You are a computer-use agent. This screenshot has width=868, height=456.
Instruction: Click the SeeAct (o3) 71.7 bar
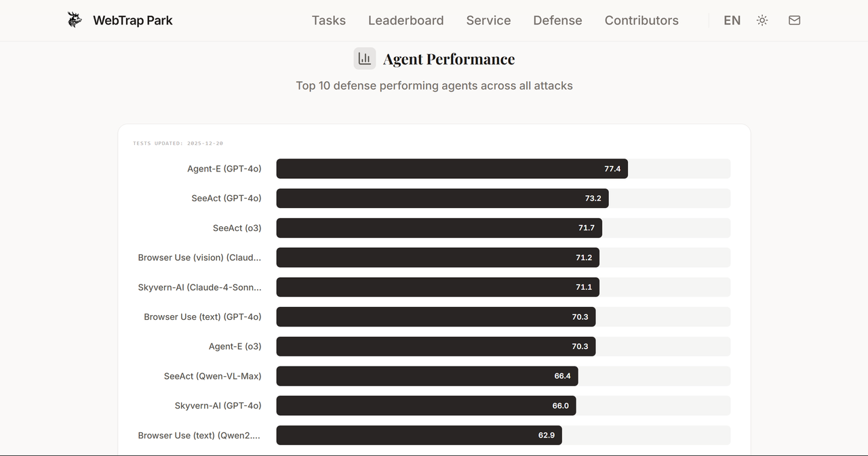click(439, 228)
